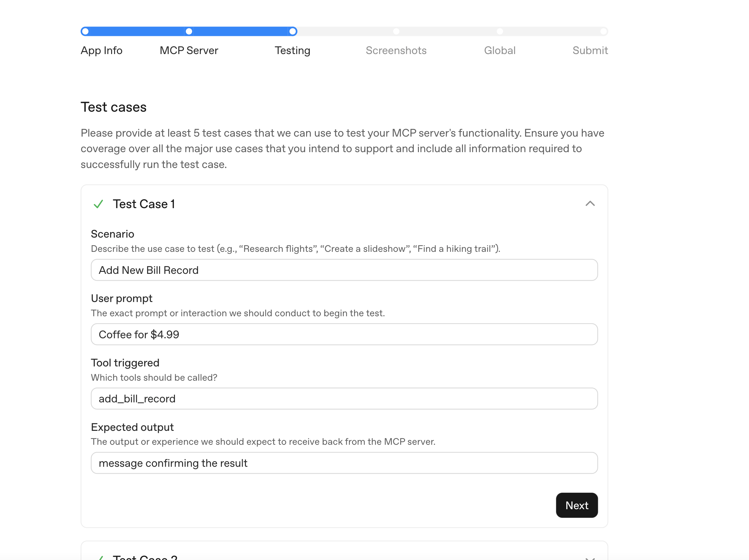
Task: Click the App Info step dot
Action: pyautogui.click(x=86, y=31)
